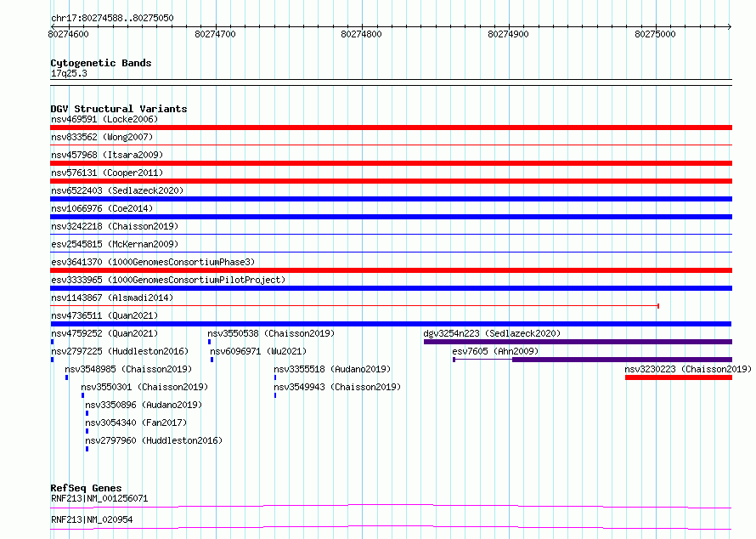Click the nsv3550538 (Chaisson2019) small blue marker
Screen dimensions: 756x539
[x=209, y=342]
